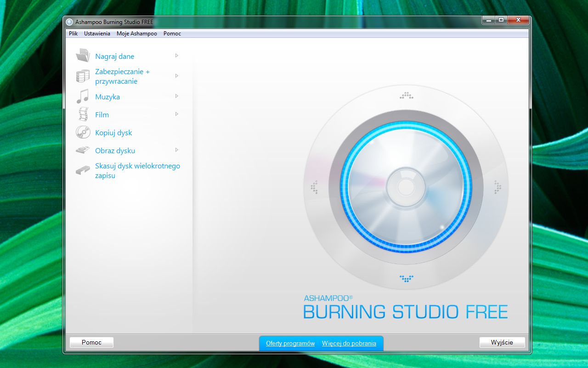Image resolution: width=588 pixels, height=368 pixels.
Task: Follow the Więcej do pobrania link
Action: pyautogui.click(x=350, y=343)
